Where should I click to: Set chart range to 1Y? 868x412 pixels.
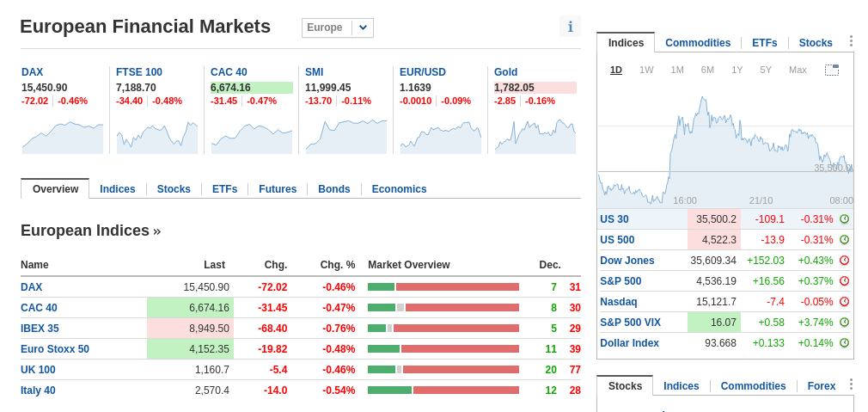point(737,70)
